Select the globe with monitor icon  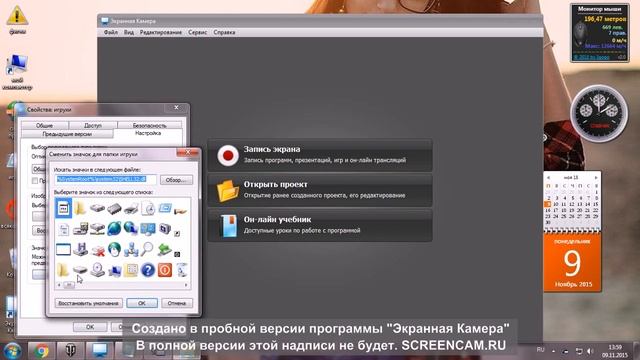pos(131,229)
